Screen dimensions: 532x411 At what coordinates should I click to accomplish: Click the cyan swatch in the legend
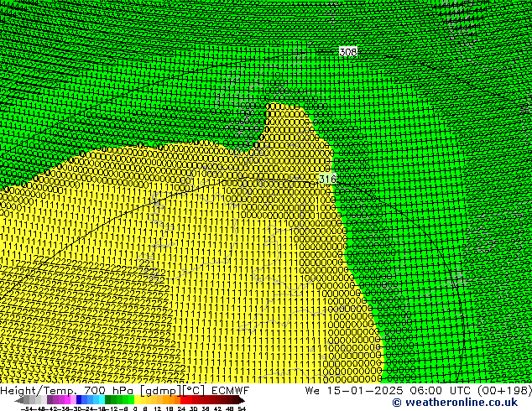coord(102,400)
